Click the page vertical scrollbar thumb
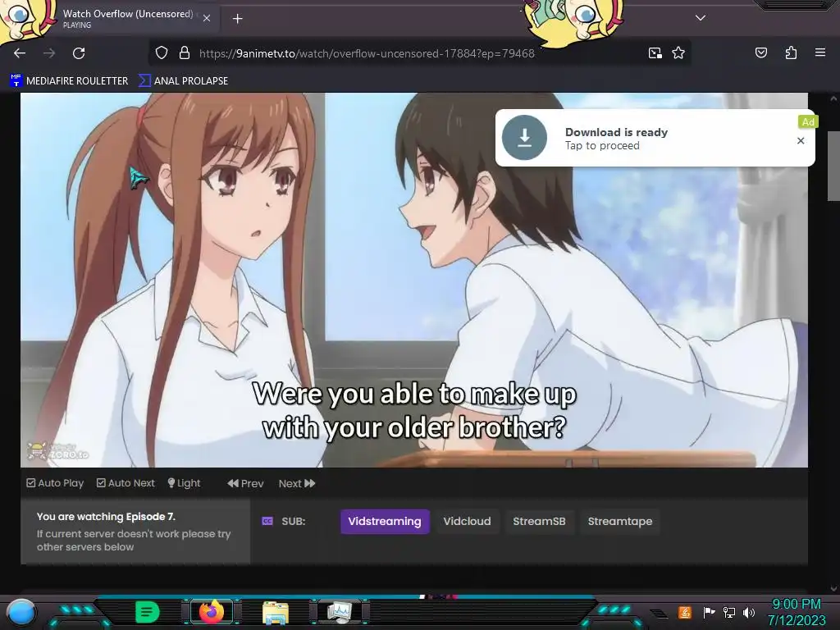The height and width of the screenshot is (630, 840). (x=833, y=166)
